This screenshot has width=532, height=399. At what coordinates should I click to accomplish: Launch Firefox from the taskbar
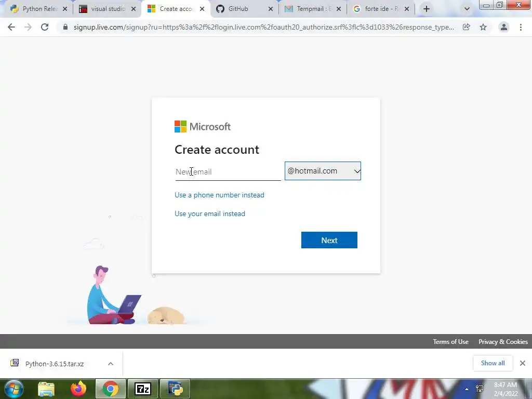pyautogui.click(x=78, y=389)
